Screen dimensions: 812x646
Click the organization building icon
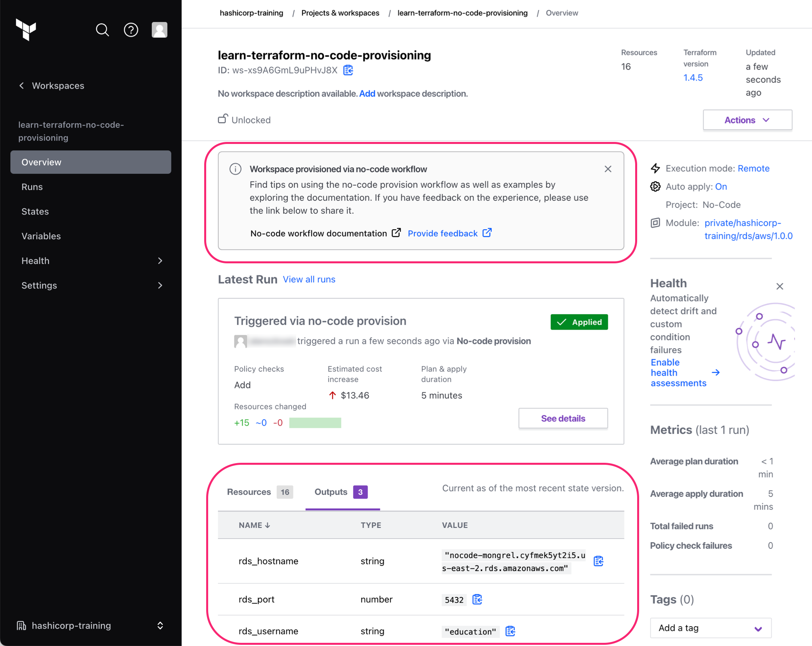pyautogui.click(x=21, y=625)
